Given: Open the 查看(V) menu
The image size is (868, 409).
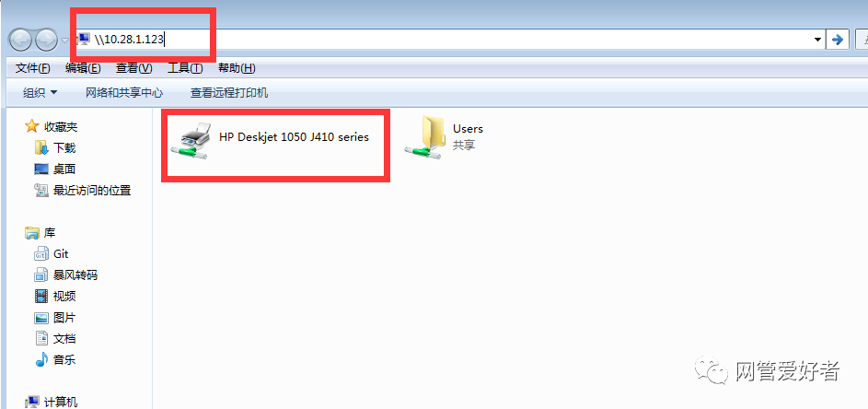Looking at the screenshot, I should tap(134, 68).
